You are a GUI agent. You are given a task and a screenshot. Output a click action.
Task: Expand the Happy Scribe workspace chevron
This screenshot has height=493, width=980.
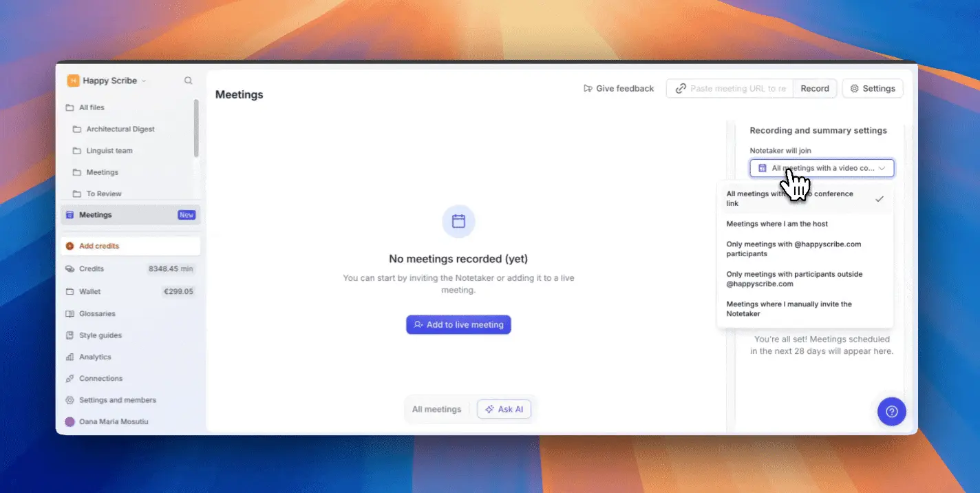(x=144, y=81)
